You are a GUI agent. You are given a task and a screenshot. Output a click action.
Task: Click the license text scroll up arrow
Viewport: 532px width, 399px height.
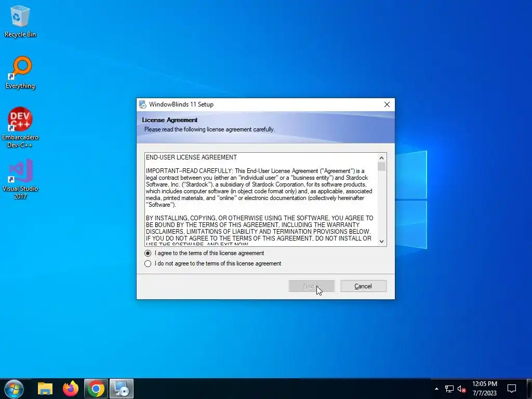tap(382, 158)
